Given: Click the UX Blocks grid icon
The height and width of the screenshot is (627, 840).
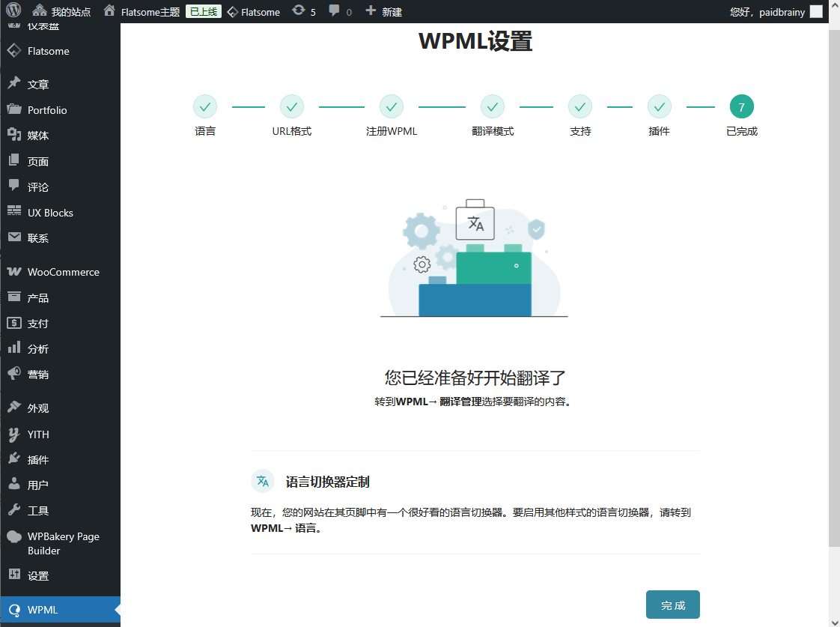Looking at the screenshot, I should click(14, 212).
